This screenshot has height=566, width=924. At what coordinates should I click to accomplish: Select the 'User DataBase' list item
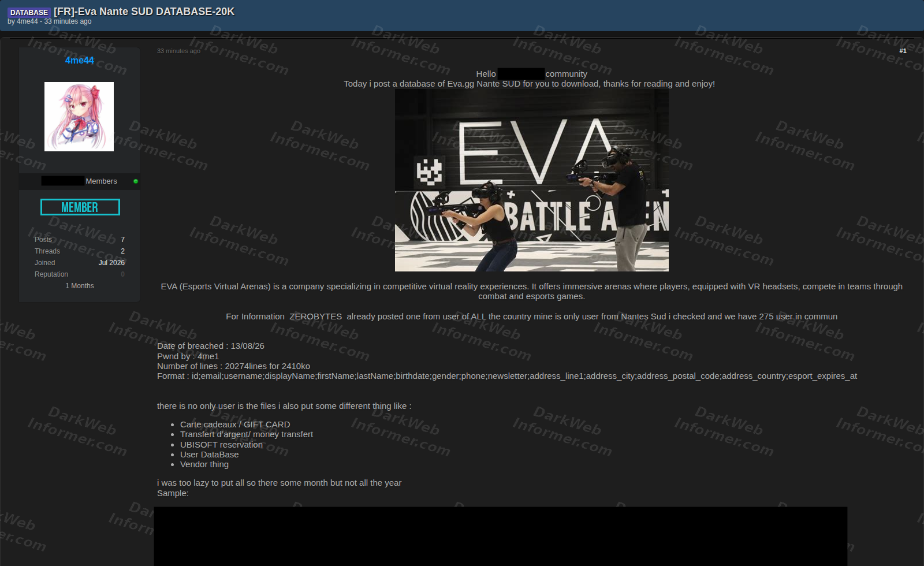point(209,455)
